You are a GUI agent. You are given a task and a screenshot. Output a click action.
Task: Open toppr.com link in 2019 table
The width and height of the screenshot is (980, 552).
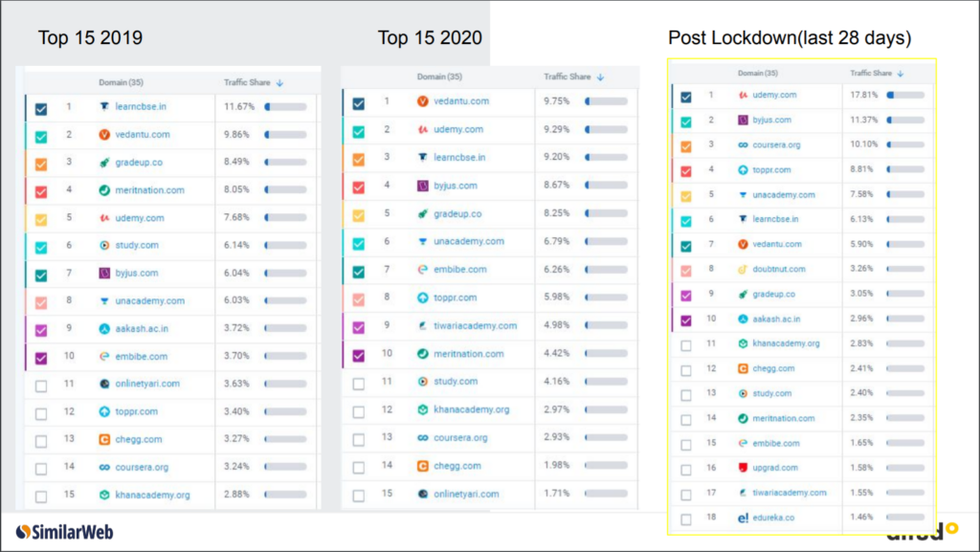click(x=136, y=411)
